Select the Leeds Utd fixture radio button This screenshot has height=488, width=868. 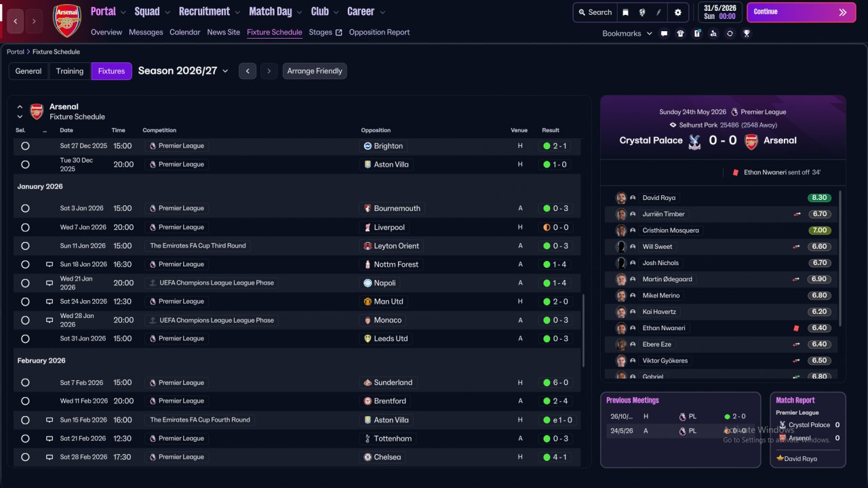[x=25, y=338]
